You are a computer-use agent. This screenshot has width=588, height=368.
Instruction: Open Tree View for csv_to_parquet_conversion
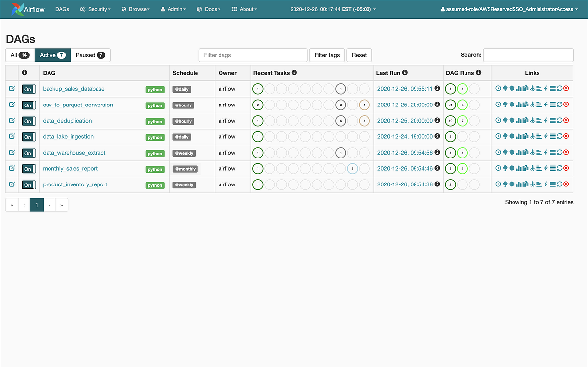(x=505, y=105)
